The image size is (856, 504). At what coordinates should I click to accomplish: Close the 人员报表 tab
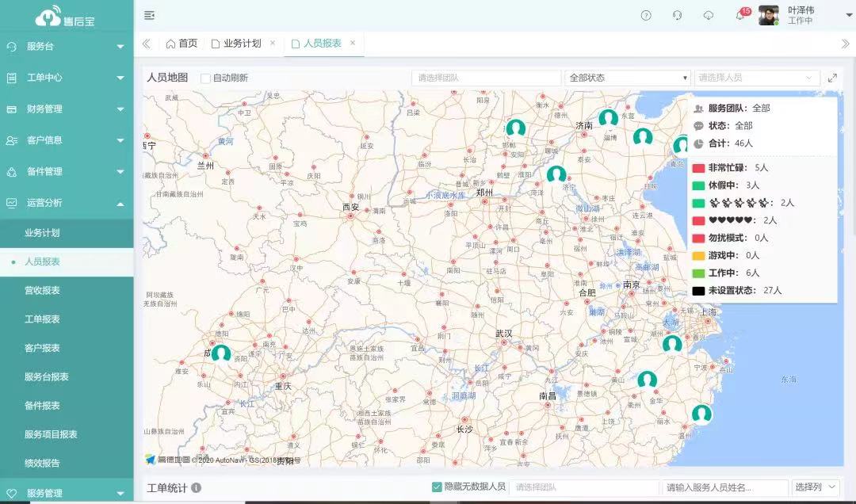(x=353, y=44)
